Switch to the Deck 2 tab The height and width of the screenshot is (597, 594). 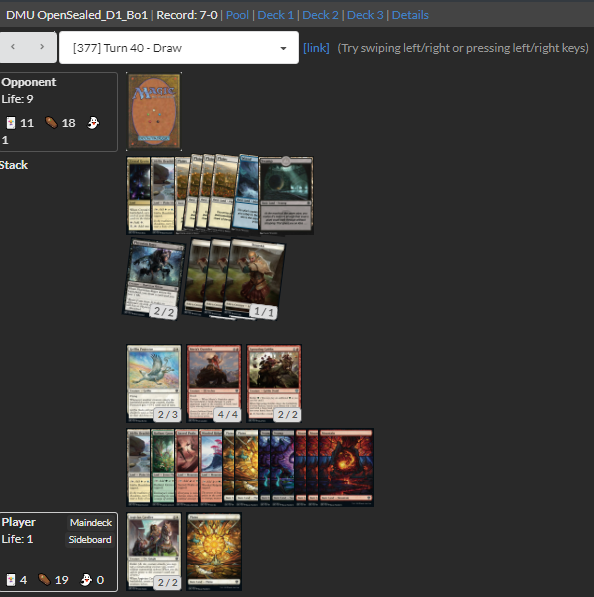[320, 15]
